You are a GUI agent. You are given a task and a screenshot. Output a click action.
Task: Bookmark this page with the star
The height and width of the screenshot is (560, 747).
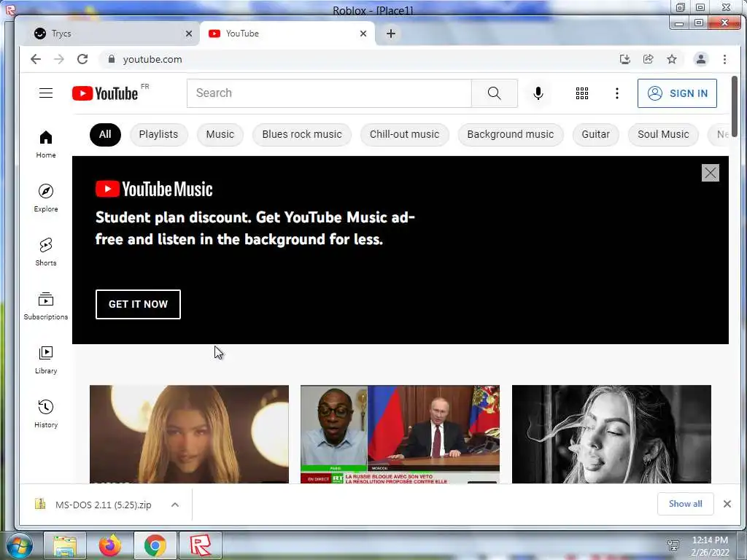coord(672,60)
